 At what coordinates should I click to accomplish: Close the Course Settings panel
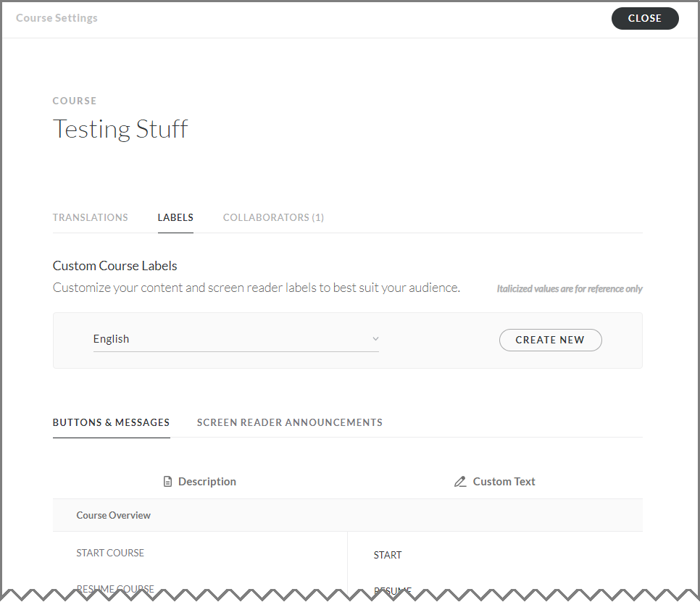[x=644, y=19]
